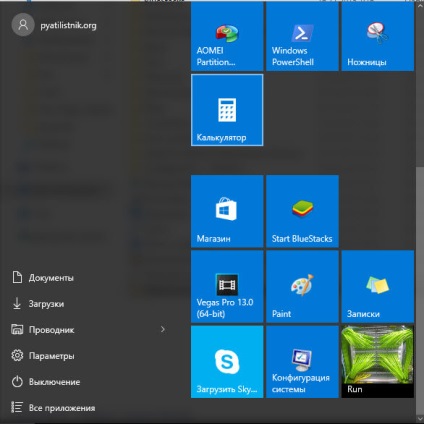This screenshot has width=424, height=424.
Task: Click the Загрузить Skype tile
Action: 227,362
